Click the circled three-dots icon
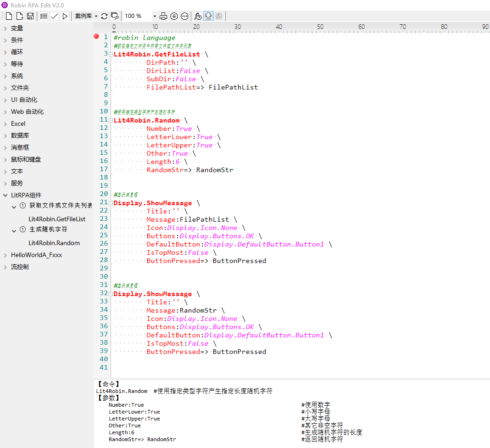Viewport: 490px width, 448px height. click(x=185, y=16)
